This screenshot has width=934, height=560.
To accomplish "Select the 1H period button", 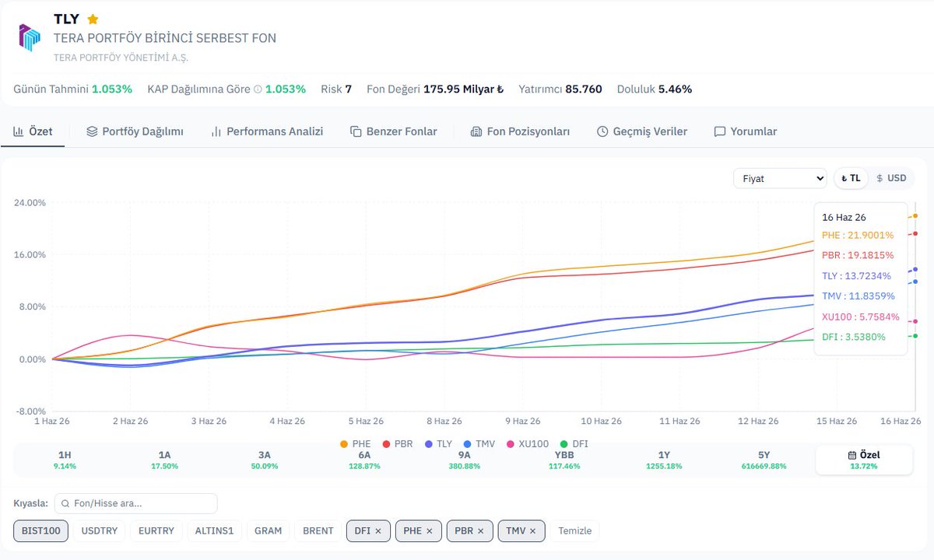I will point(65,460).
